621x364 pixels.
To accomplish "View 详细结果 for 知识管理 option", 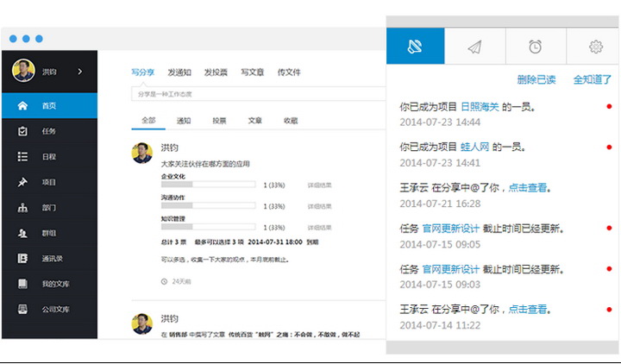I will [320, 228].
